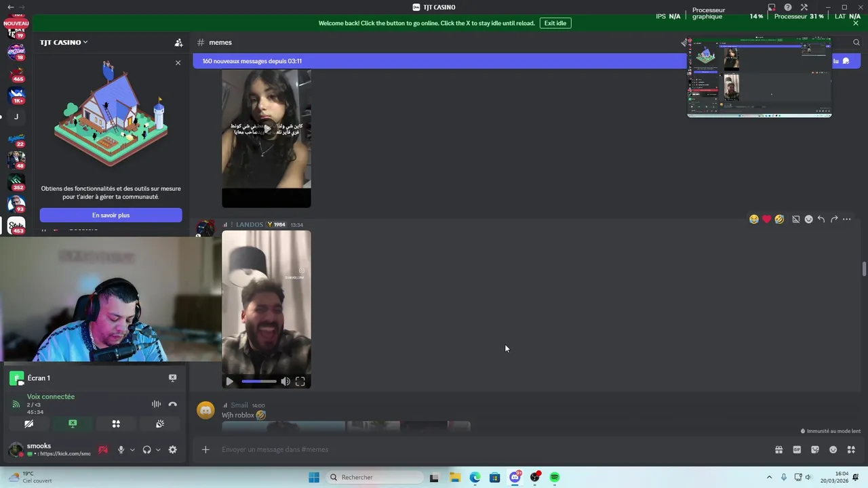Viewport: 868px width, 488px height.
Task: Expand the microphone input options arrow
Action: click(x=132, y=449)
